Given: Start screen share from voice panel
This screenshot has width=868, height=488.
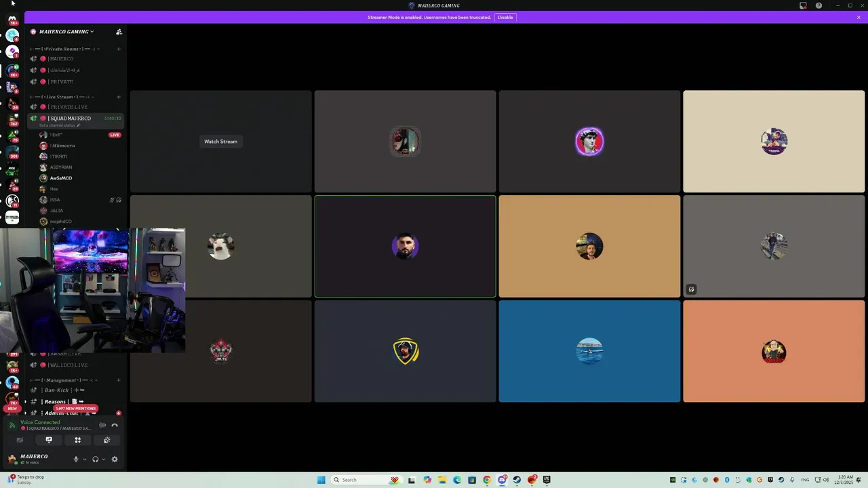Looking at the screenshot, I should pos(49,441).
